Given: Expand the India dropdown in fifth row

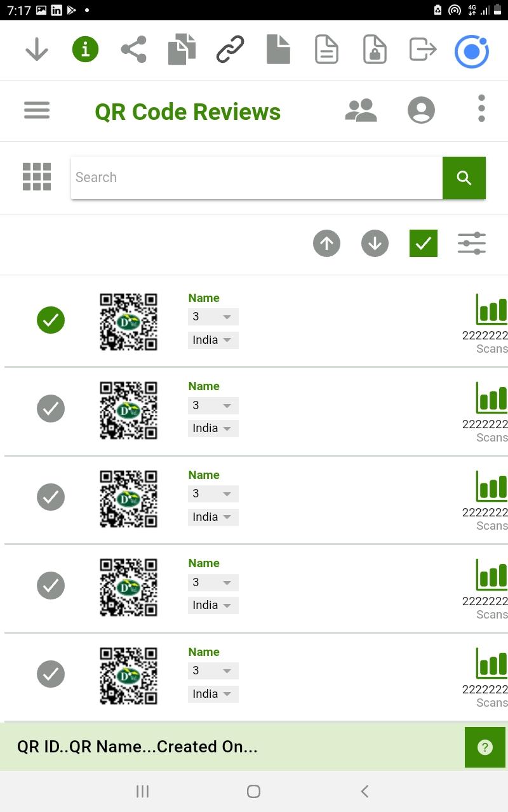Looking at the screenshot, I should click(x=213, y=694).
